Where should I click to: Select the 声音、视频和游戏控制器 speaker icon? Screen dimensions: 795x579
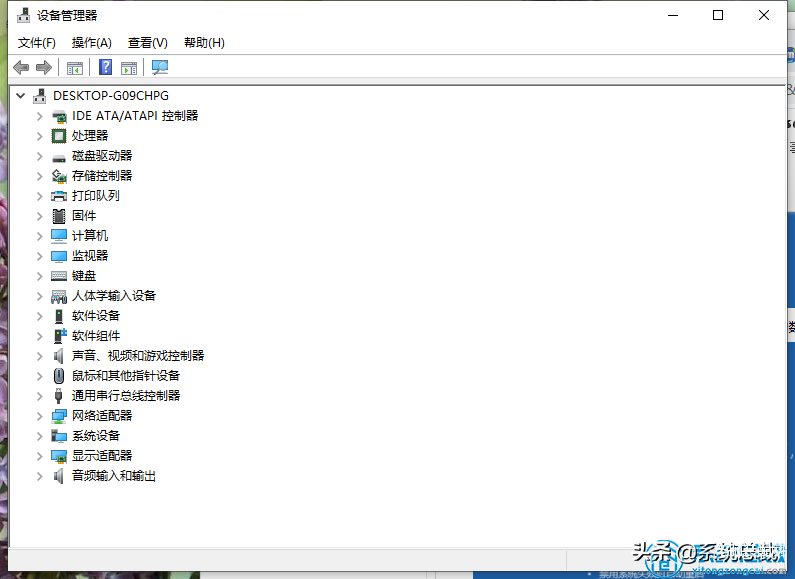59,356
